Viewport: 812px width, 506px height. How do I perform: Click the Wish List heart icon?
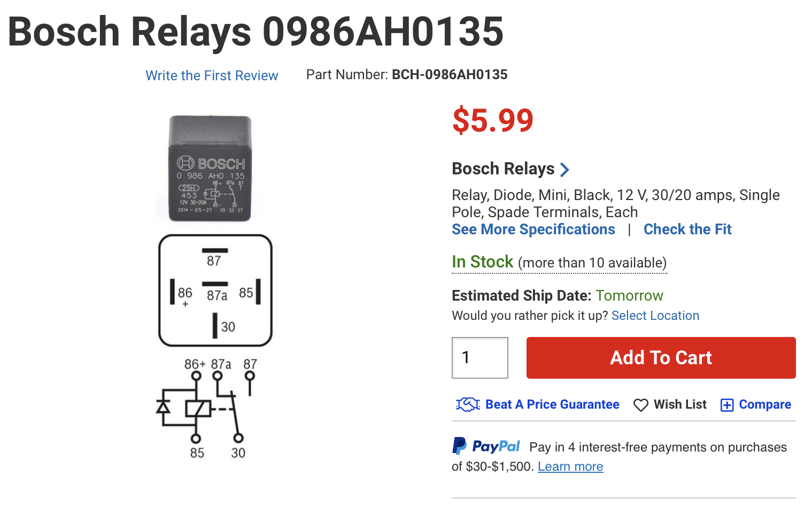tap(640, 405)
